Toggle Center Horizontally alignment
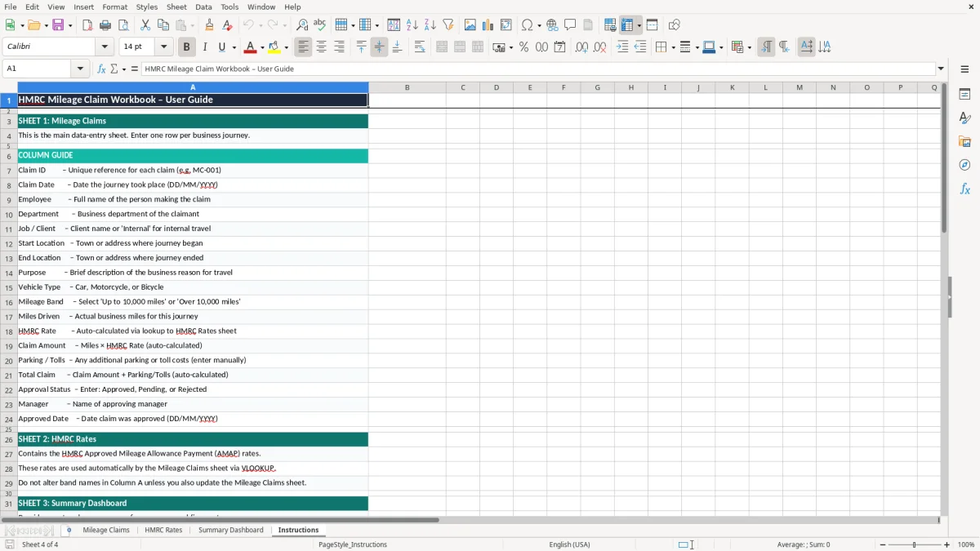The image size is (980, 551). tap(322, 47)
